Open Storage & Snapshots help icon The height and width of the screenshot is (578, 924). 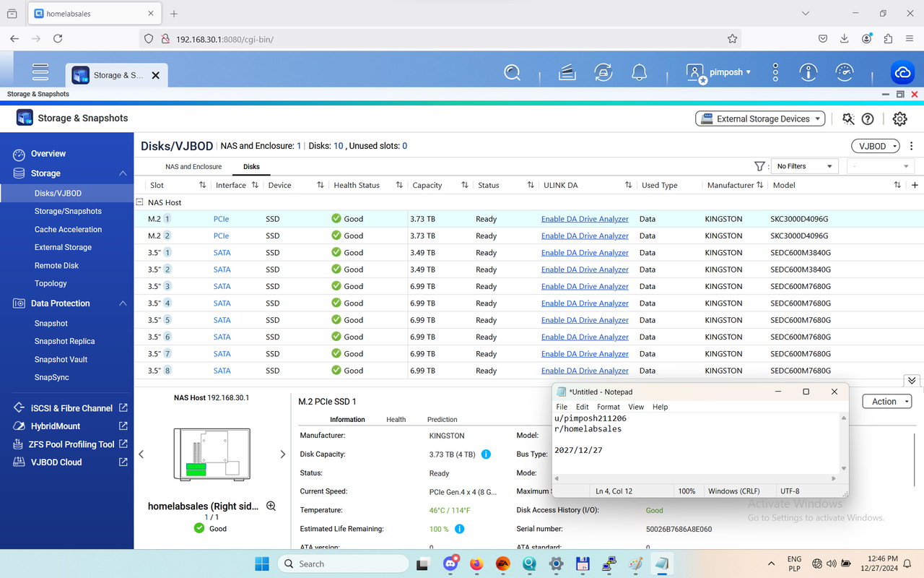pyautogui.click(x=868, y=118)
